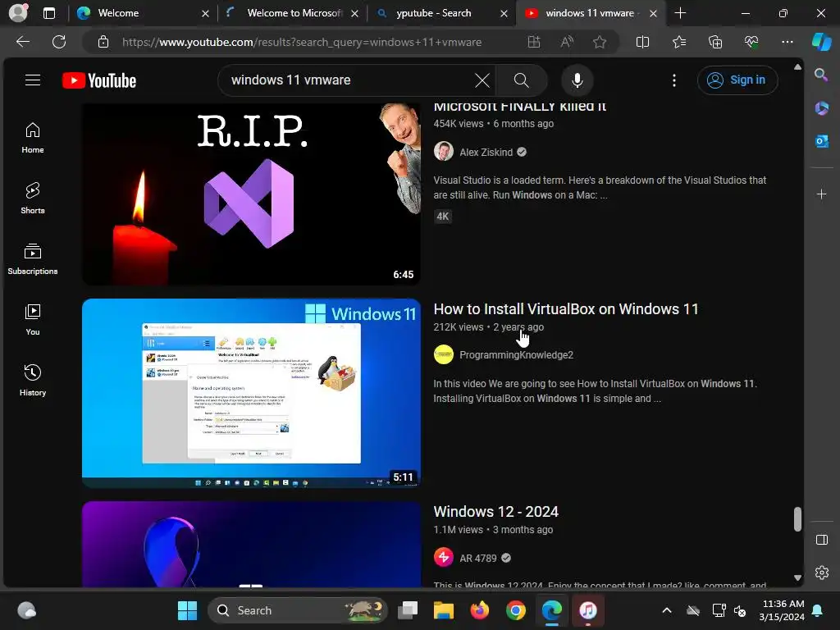Launch Firefox from the taskbar

(479, 610)
